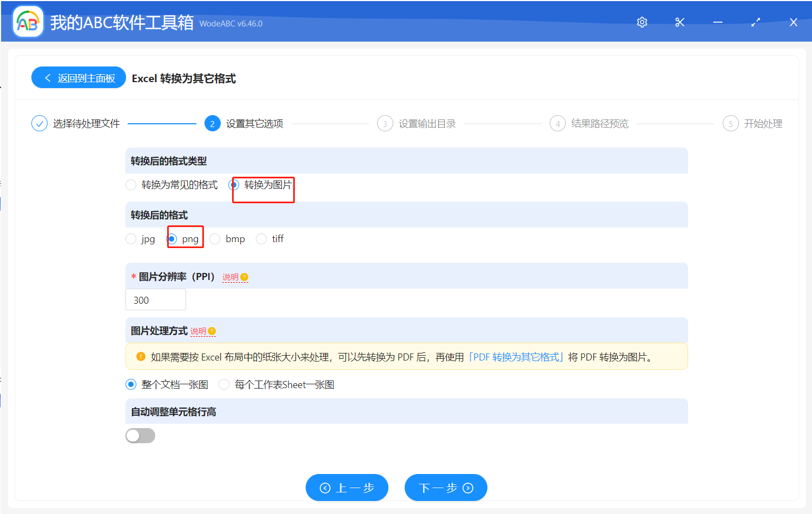812x514 pixels.
Task: Click the 设置其它选项 step label
Action: pos(254,123)
